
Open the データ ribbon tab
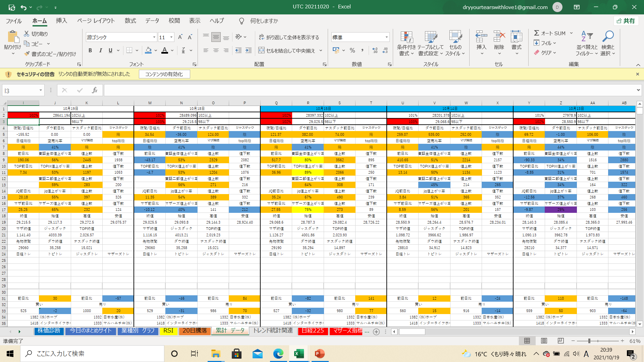pos(152,21)
